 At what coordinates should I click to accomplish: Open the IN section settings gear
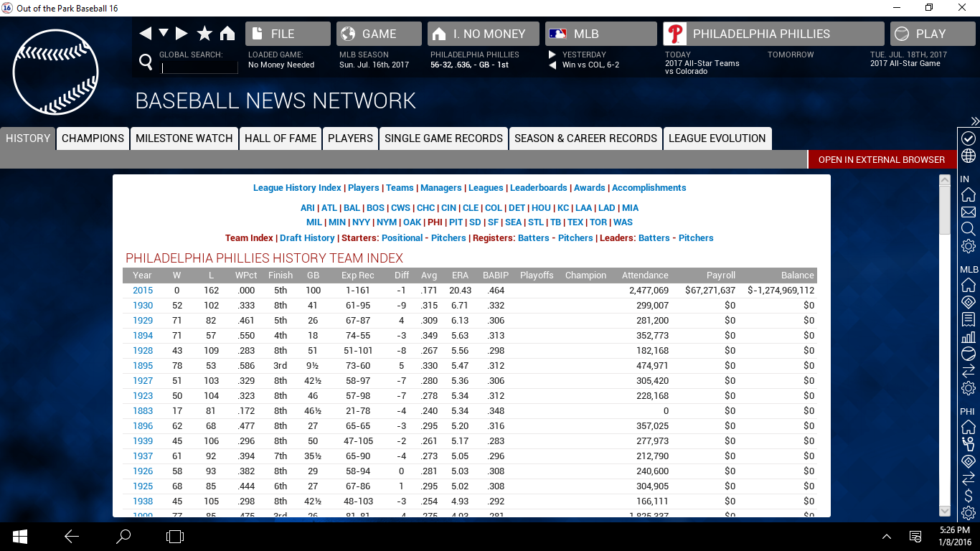click(x=969, y=246)
